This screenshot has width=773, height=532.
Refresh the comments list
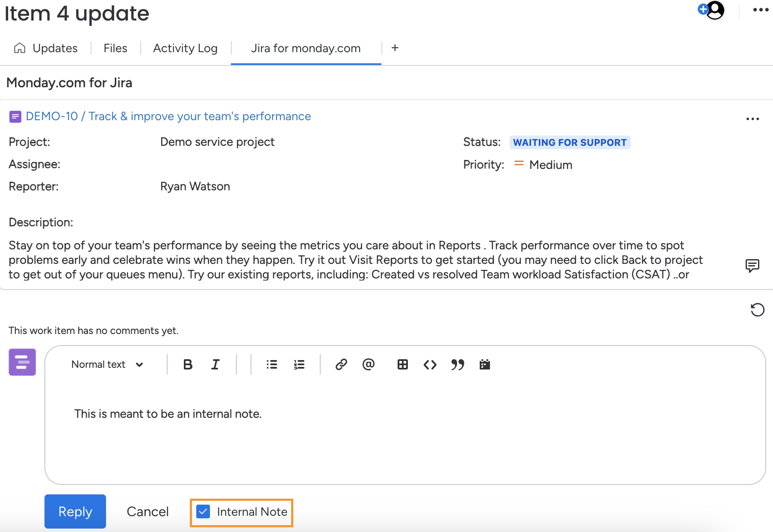tap(757, 310)
